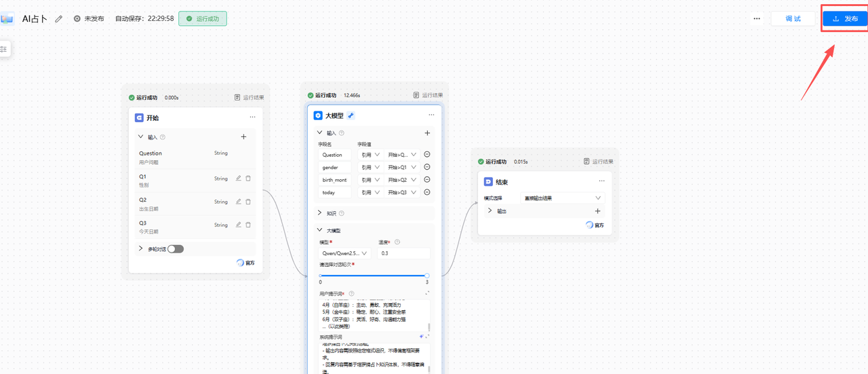Open the Qwen/Qwen2.5 model dropdown
The width and height of the screenshot is (868, 374).
(x=344, y=253)
